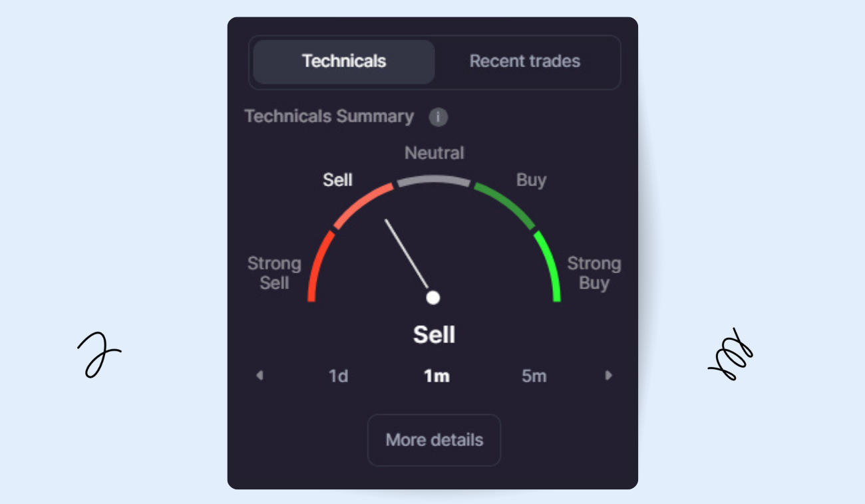Viewport: 865px width, 504px height.
Task: Click the white gauge needle pivot dot
Action: 433,297
